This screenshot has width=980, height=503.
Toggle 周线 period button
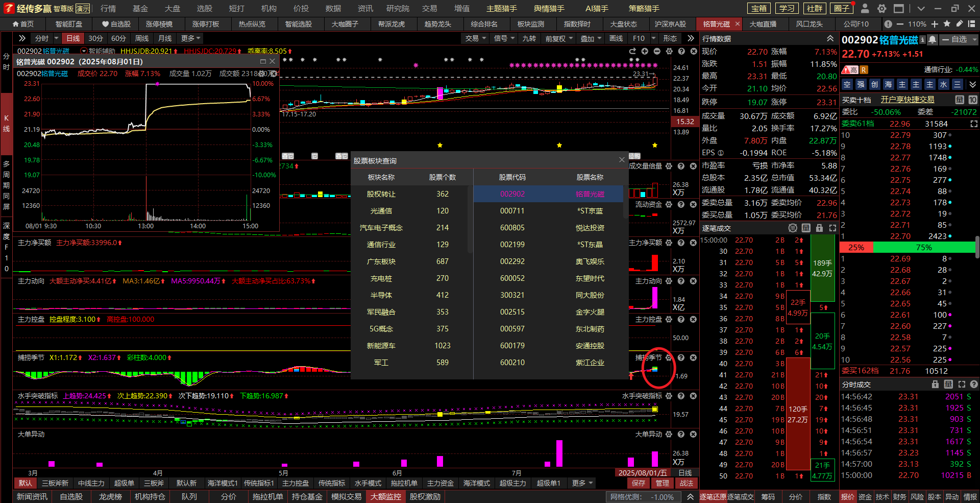pyautogui.click(x=142, y=38)
